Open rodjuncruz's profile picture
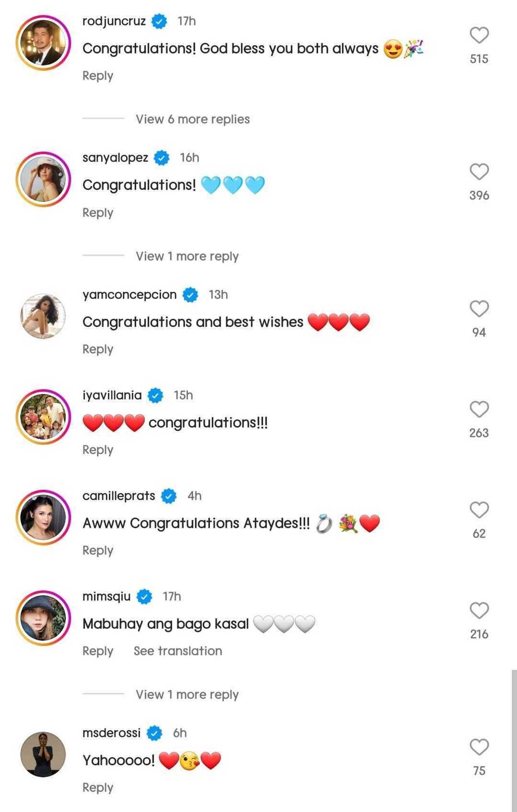Image resolution: width=517 pixels, height=812 pixels. click(43, 43)
